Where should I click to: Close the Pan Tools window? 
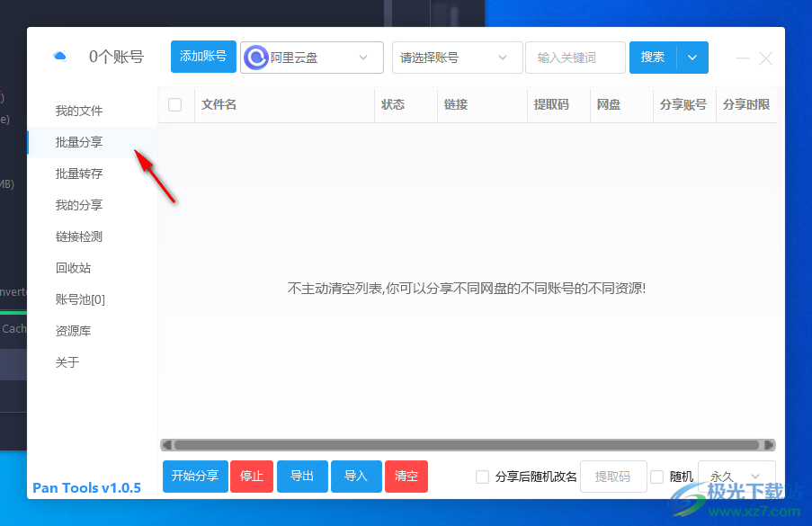(766, 58)
